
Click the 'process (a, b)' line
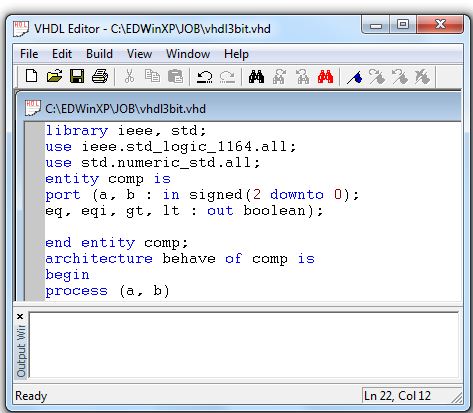(x=107, y=291)
